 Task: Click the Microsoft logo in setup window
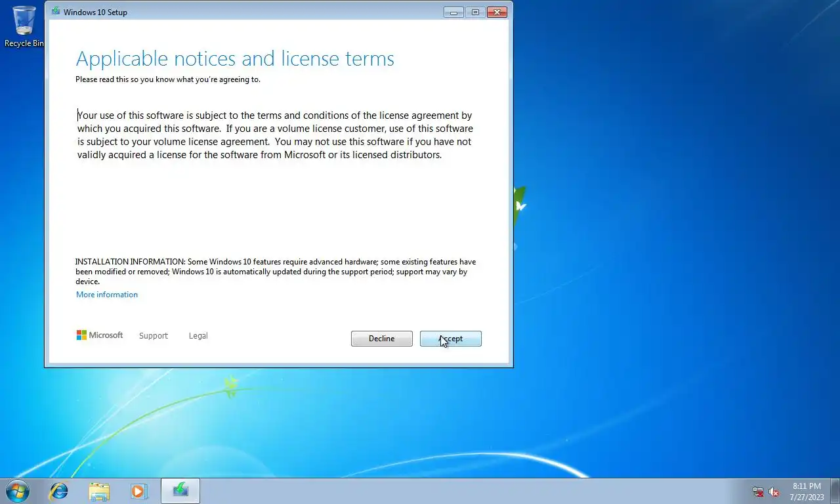(100, 335)
